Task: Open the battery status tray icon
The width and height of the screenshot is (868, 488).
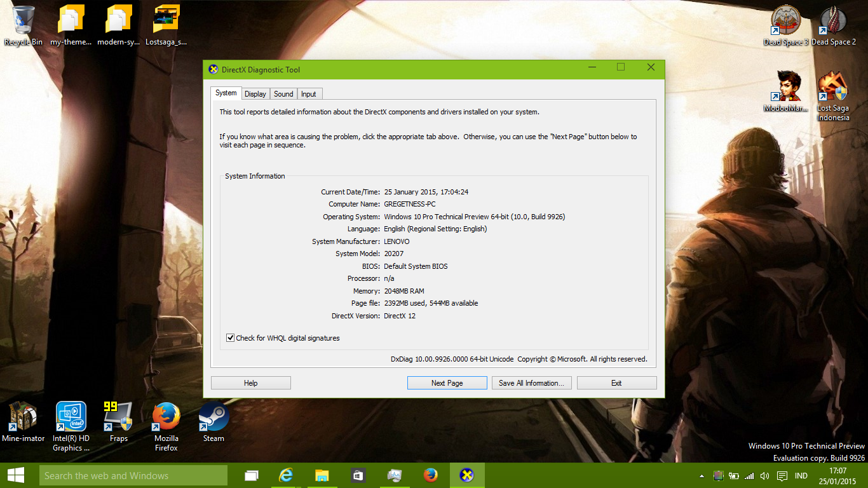Action: click(734, 476)
